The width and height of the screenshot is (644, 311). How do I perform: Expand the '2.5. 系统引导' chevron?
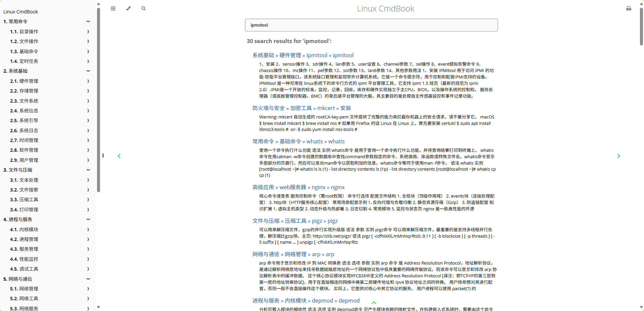(x=88, y=120)
